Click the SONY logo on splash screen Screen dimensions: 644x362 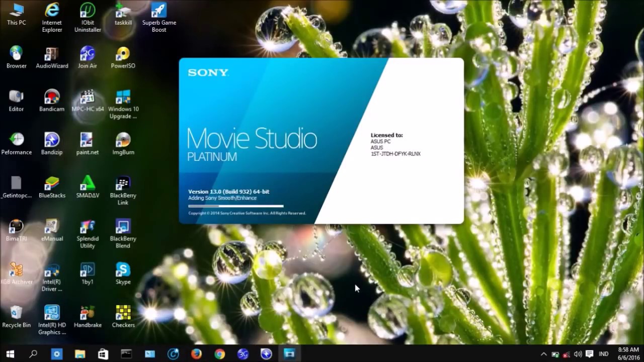(208, 72)
